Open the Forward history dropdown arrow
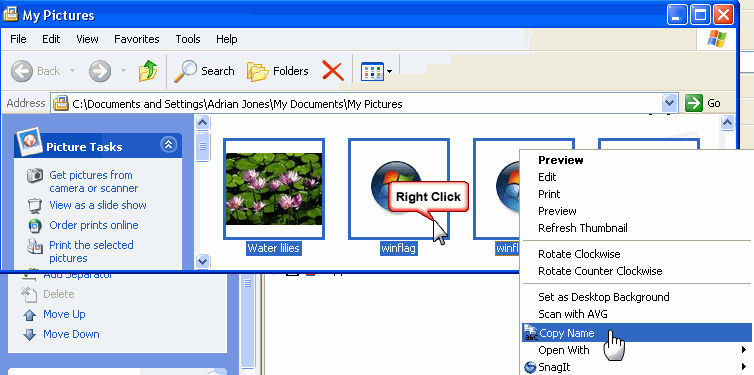 coord(123,71)
